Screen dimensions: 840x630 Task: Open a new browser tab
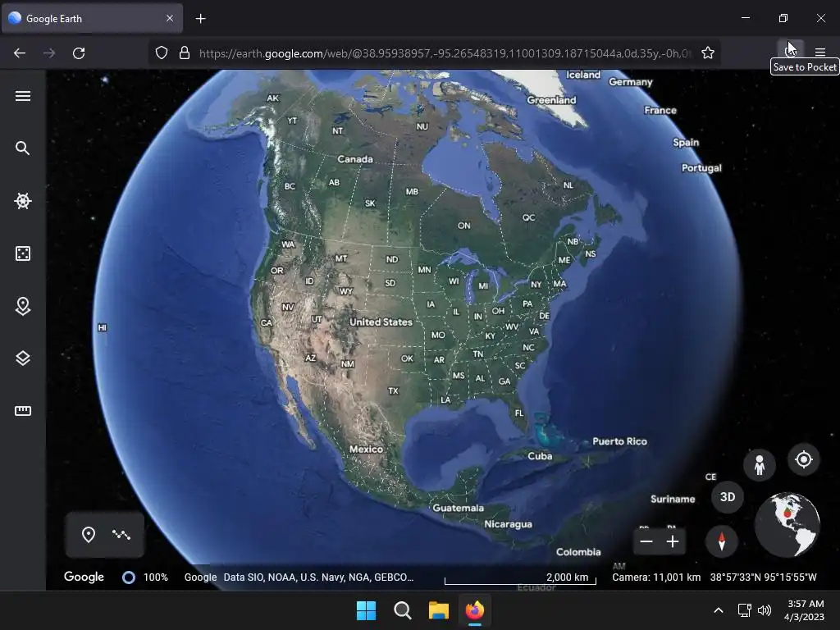click(200, 19)
